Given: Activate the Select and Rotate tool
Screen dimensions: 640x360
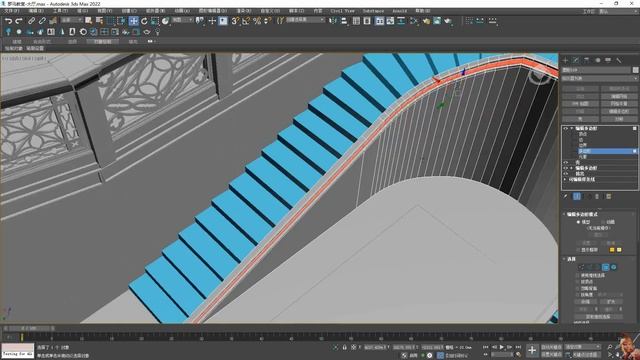Looking at the screenshot, I should (144, 20).
